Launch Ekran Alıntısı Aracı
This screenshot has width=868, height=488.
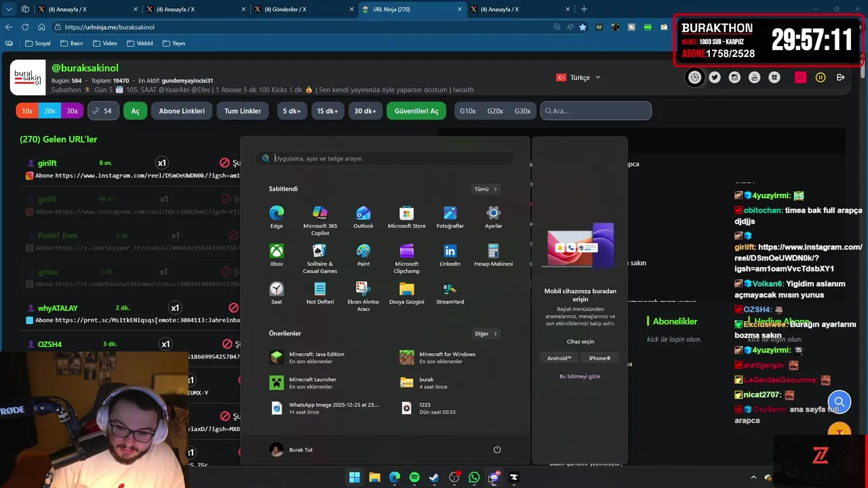pyautogui.click(x=363, y=297)
